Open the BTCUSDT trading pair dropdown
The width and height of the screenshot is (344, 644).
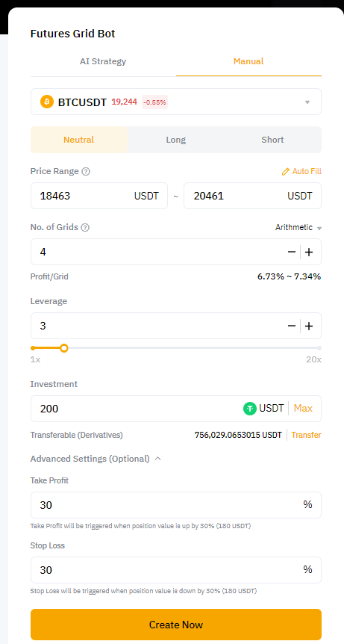(x=176, y=102)
